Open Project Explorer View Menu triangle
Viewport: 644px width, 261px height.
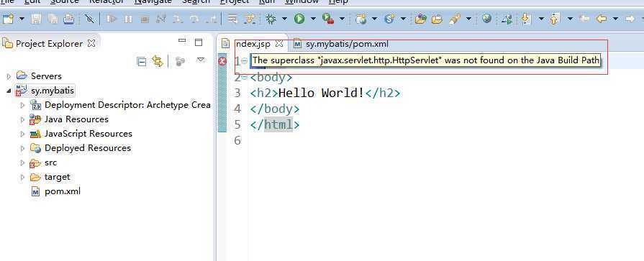201,60
